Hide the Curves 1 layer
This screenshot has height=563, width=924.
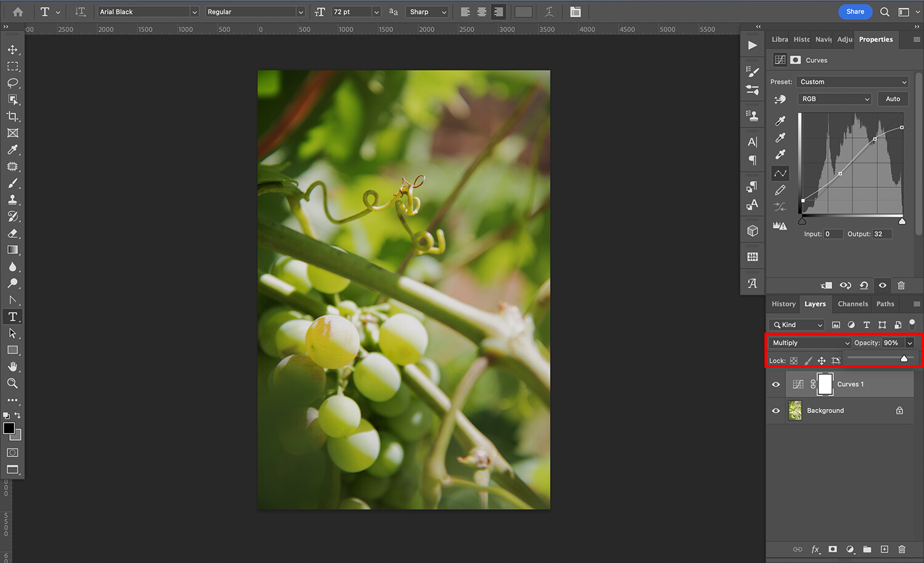point(776,384)
